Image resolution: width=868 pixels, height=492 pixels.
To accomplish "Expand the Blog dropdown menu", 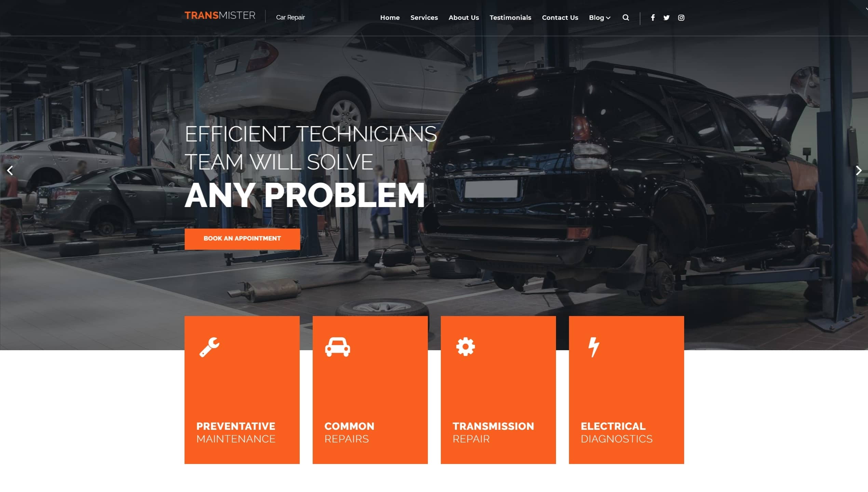I will pyautogui.click(x=600, y=17).
